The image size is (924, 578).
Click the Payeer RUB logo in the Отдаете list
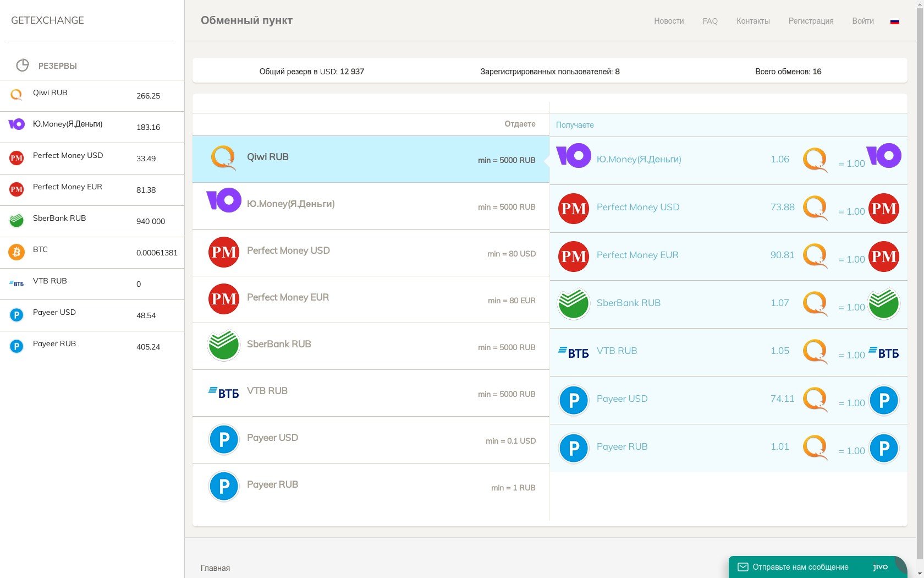point(224,486)
